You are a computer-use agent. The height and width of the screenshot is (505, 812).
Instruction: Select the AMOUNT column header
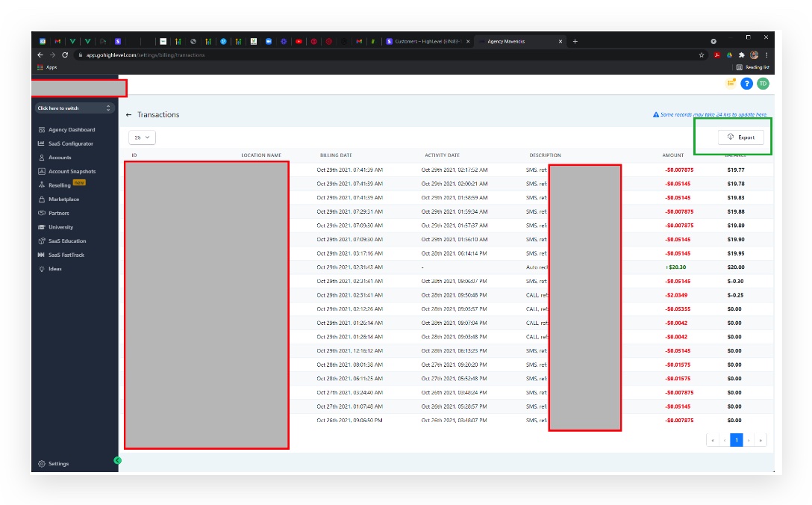tap(672, 155)
